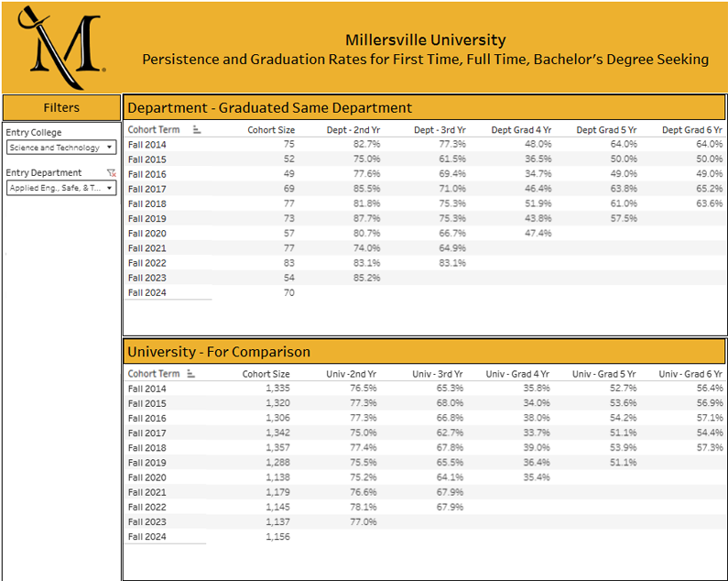Click the 62.7% Univ 3rd Yr value
Viewport: 728px width, 581px height.
tap(450, 433)
